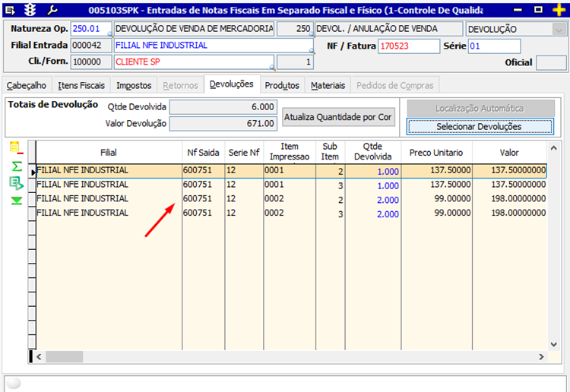Expand the DEVOLUÇÃO dropdown
The image size is (570, 392).
tap(559, 29)
